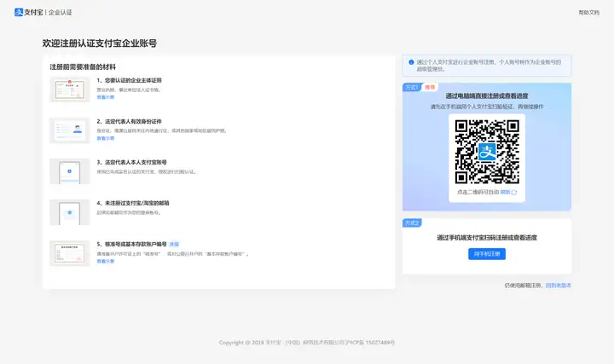Click heading 3、法定代表人本人支付宝账号

131,162
